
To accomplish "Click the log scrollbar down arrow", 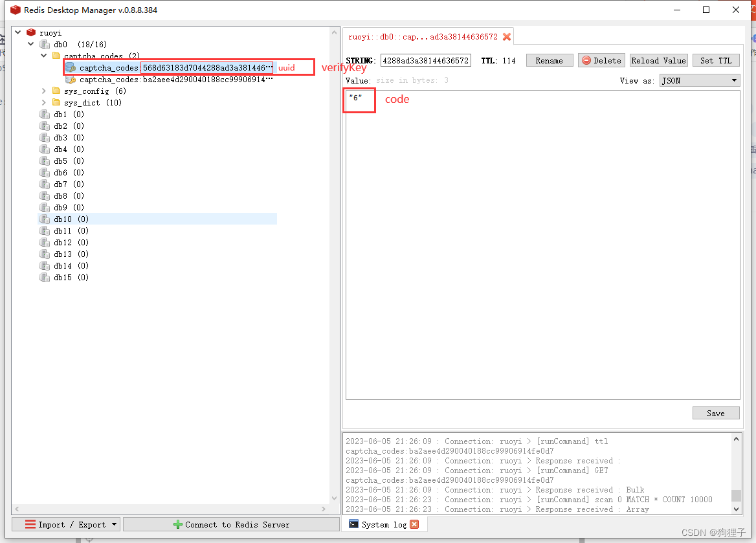I will 736,509.
